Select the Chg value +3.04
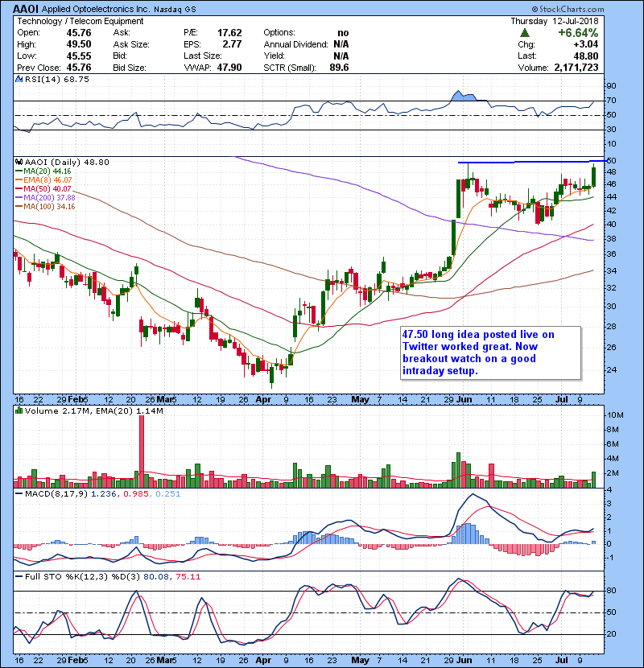Screen dimensions: 644x668 [585, 44]
